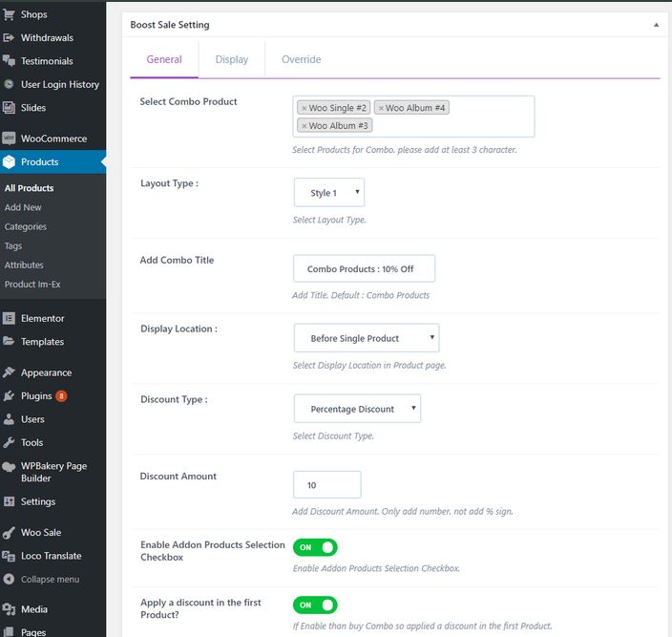The height and width of the screenshot is (637, 672).
Task: Click the Appearance paintbrush icon
Action: tap(9, 372)
